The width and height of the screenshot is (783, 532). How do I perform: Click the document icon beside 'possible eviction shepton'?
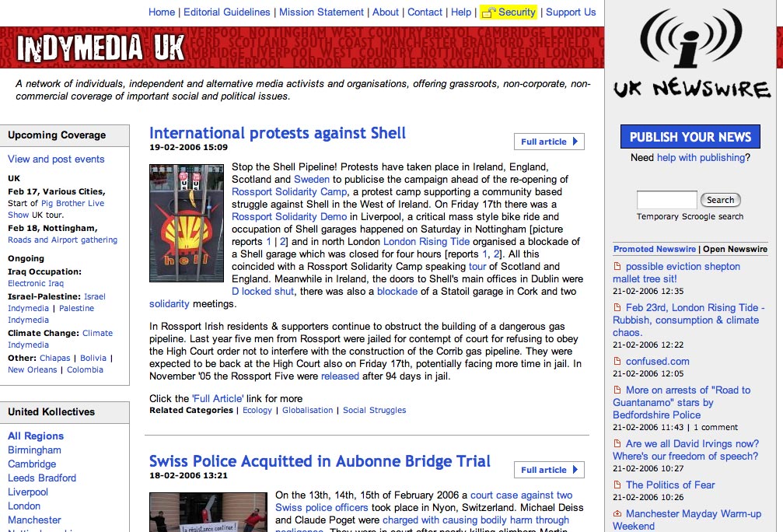pyautogui.click(x=617, y=267)
